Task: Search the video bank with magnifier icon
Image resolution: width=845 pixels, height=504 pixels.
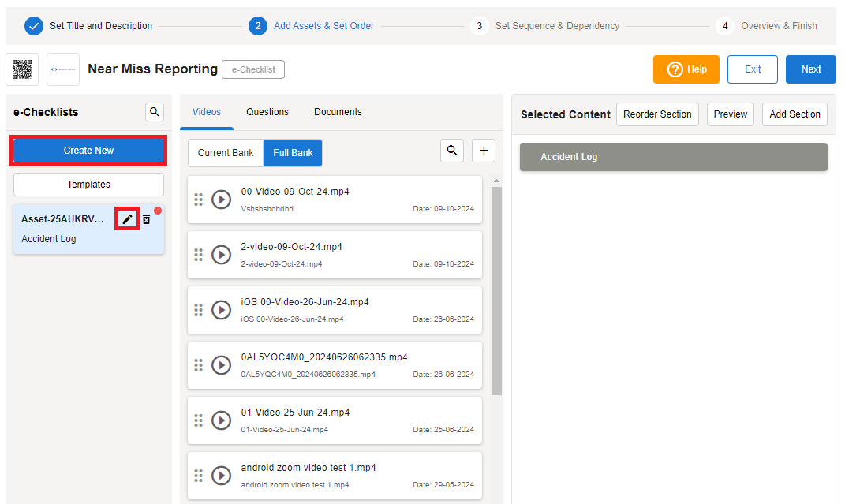Action: click(x=451, y=151)
